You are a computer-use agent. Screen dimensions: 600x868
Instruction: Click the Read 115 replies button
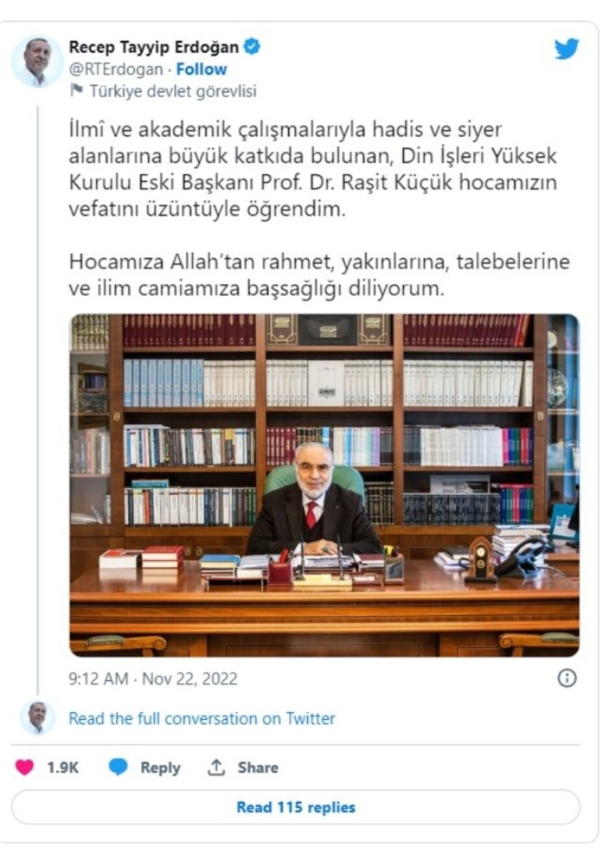(x=296, y=807)
